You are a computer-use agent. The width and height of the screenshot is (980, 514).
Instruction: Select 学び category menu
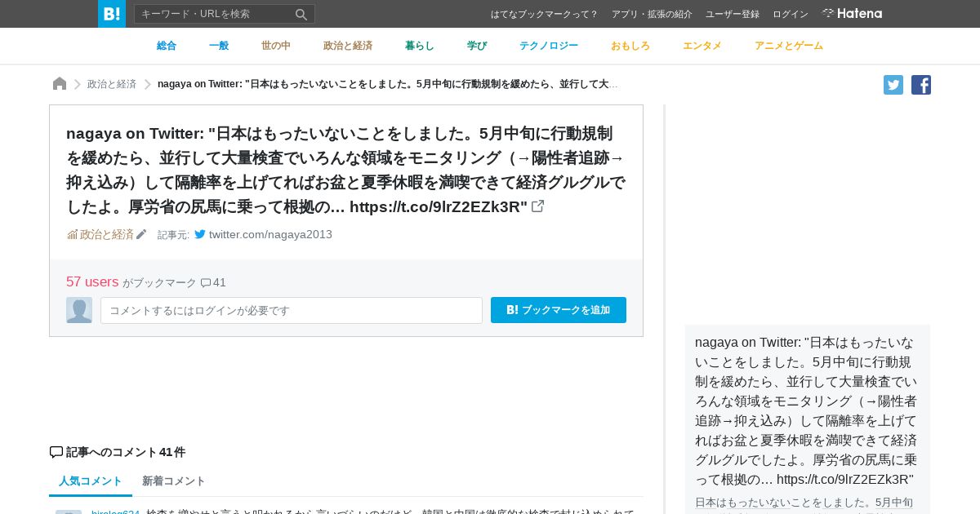[477, 46]
